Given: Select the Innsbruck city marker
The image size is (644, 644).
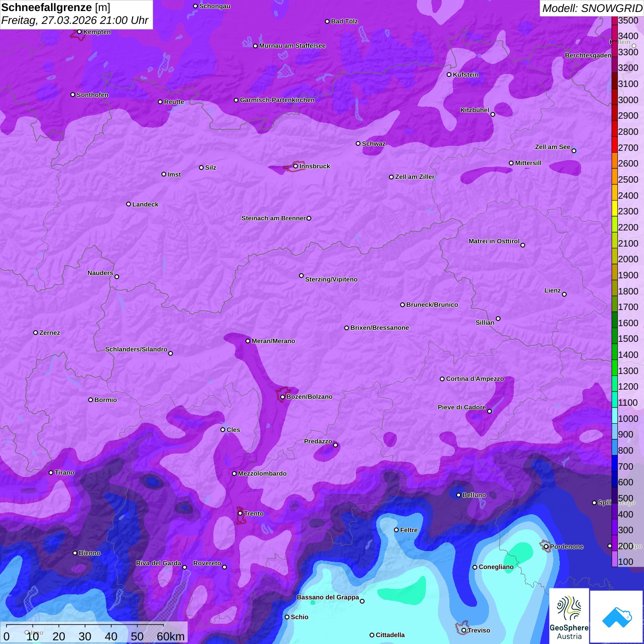Looking at the screenshot, I should click(296, 166).
